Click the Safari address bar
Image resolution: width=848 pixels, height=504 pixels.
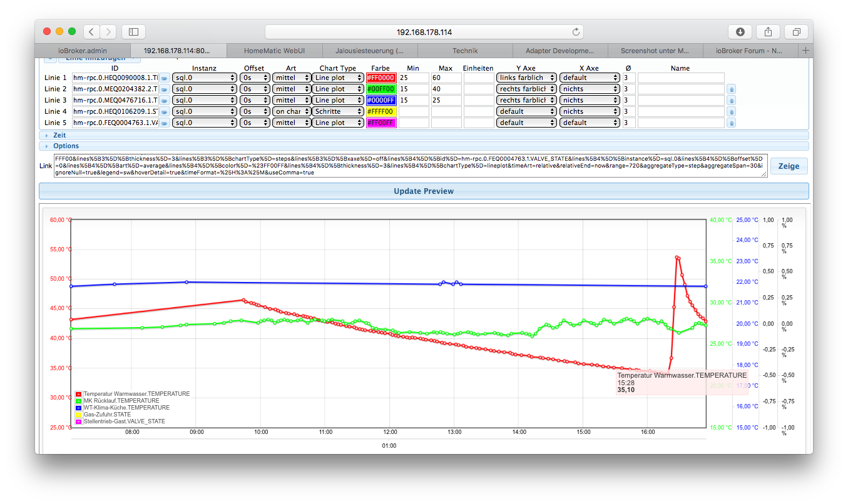pos(424,32)
